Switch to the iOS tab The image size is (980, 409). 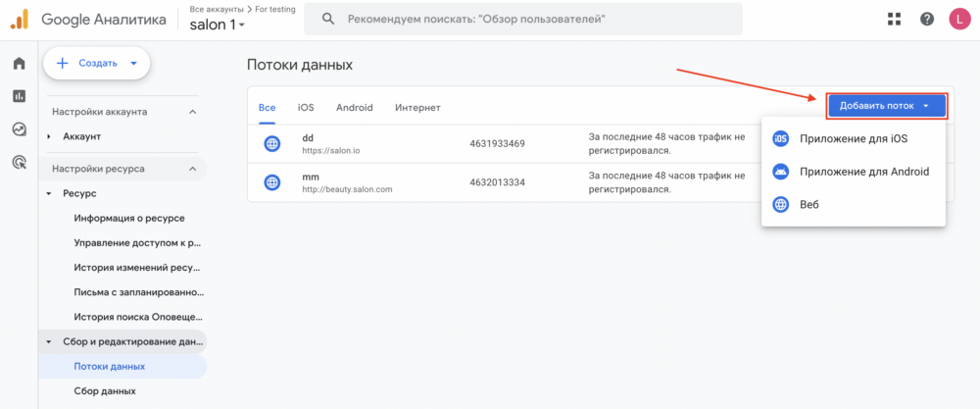click(306, 107)
